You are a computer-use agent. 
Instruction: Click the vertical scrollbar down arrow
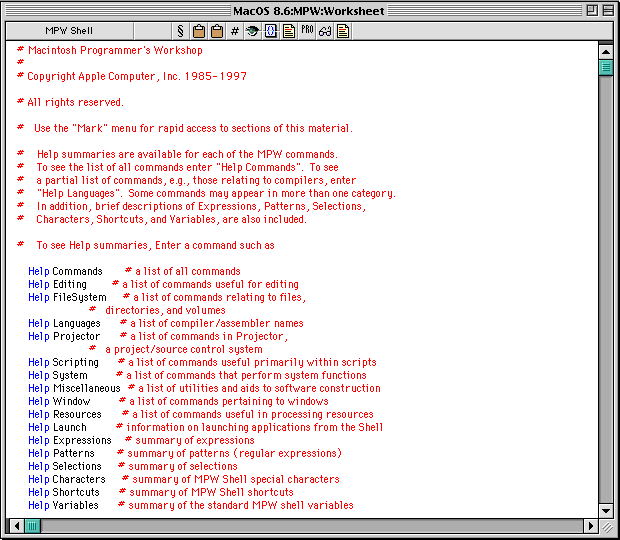(606, 508)
